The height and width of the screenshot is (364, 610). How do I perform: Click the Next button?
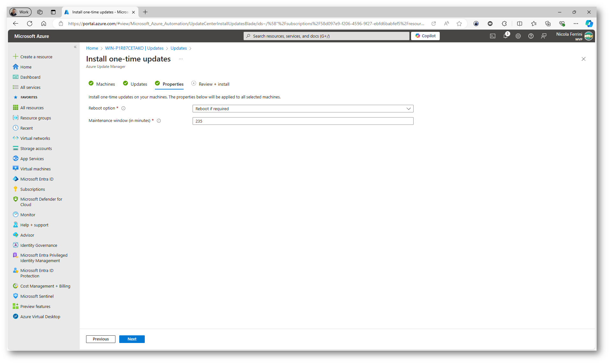(132, 339)
